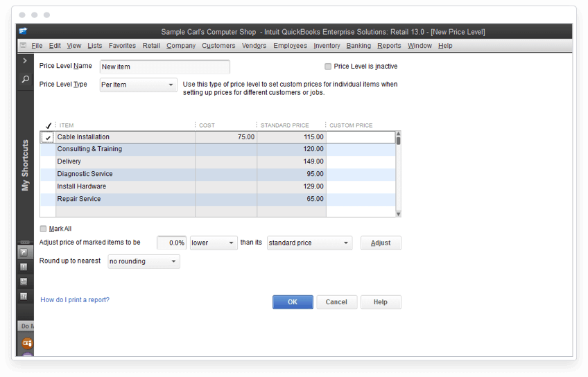Screen dimensions: 588x377
Task: Open How do I print a report link
Action: tap(75, 300)
